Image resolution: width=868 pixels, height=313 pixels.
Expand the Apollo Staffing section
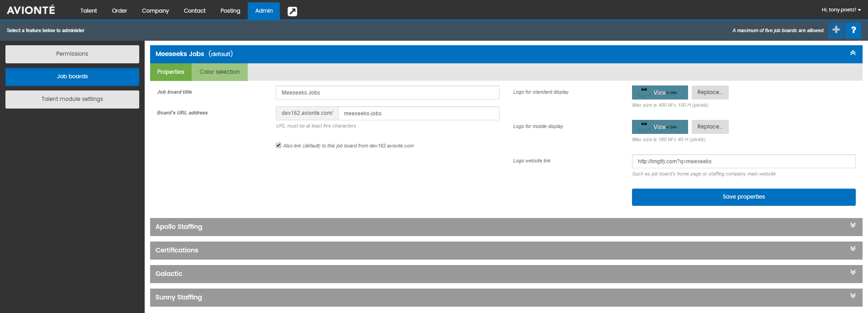pyautogui.click(x=853, y=225)
